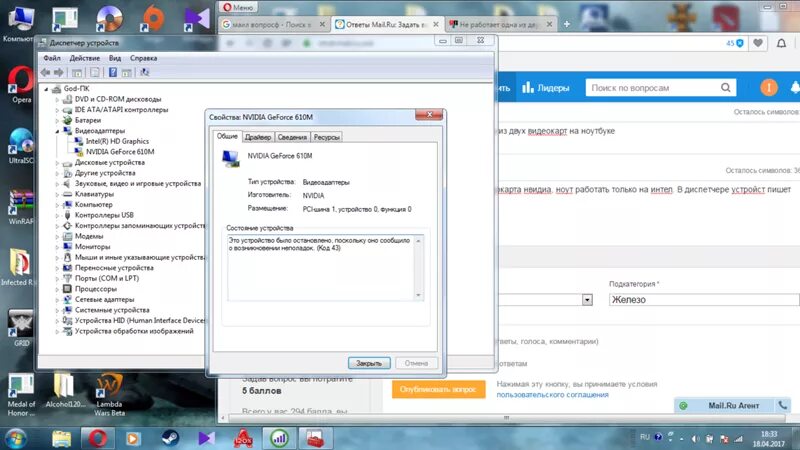This screenshot has height=450, width=800.
Task: Collapse the God-ПК root node
Action: click(46, 89)
